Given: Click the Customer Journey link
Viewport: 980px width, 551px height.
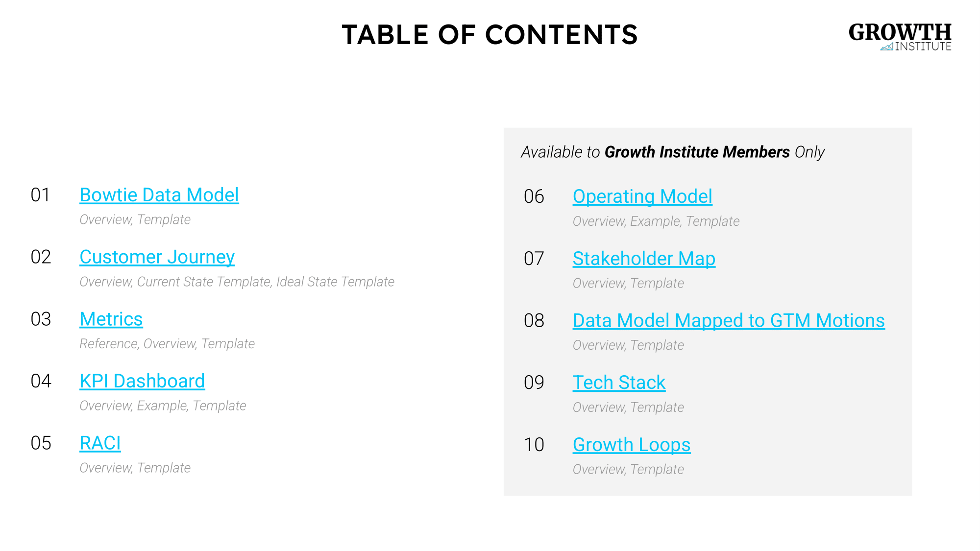Looking at the screenshot, I should (157, 257).
